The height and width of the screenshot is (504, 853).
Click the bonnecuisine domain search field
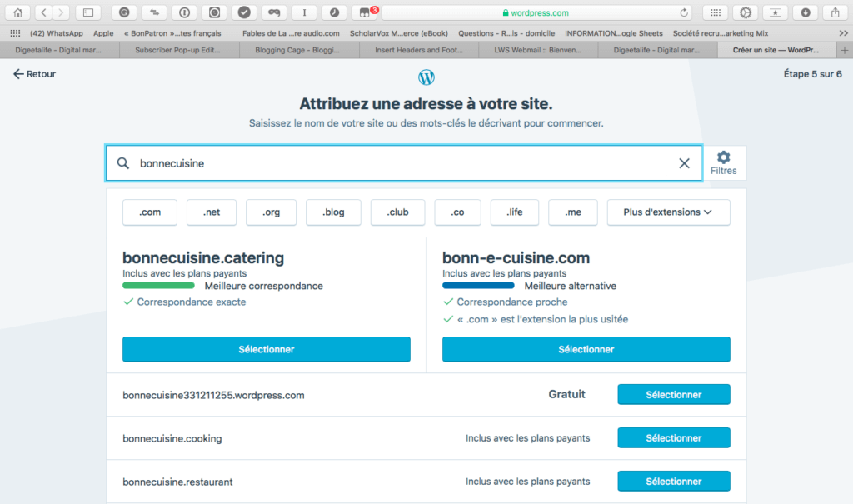click(404, 163)
